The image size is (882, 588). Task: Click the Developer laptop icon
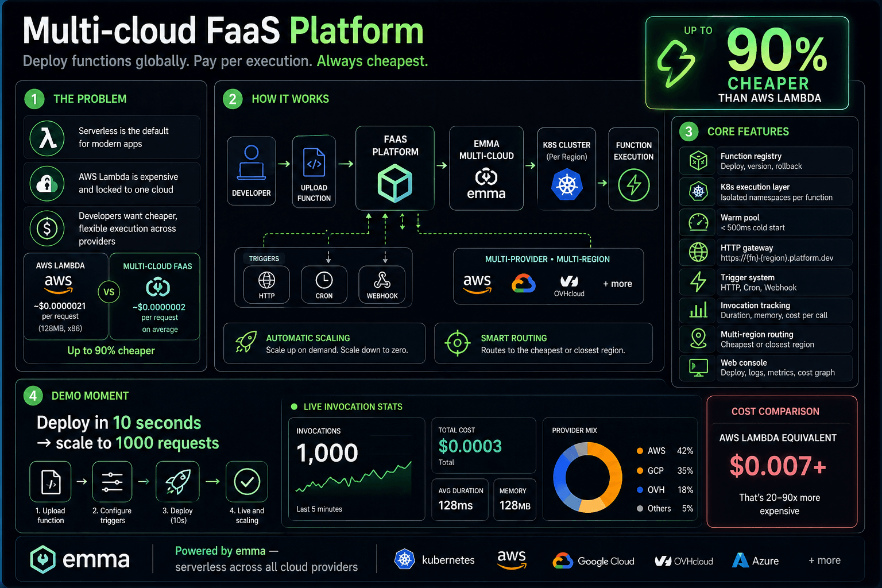click(252, 163)
